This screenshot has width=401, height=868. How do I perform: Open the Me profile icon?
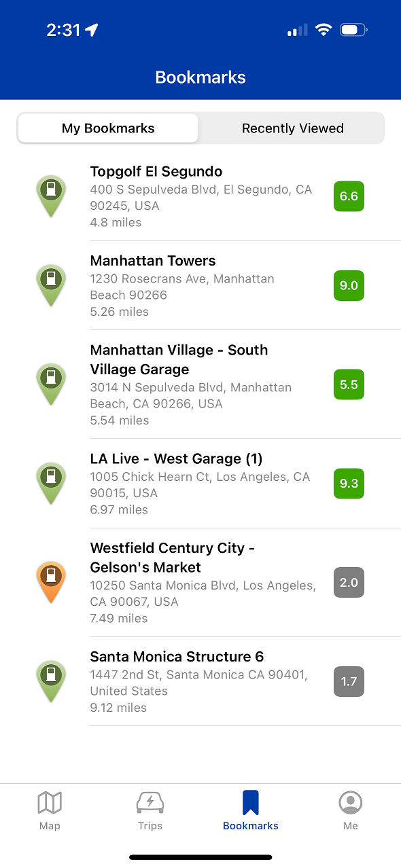pos(351,803)
